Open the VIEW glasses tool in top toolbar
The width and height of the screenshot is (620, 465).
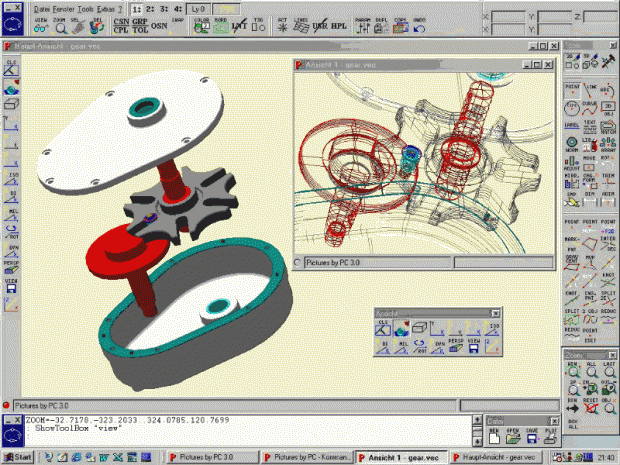click(41, 26)
